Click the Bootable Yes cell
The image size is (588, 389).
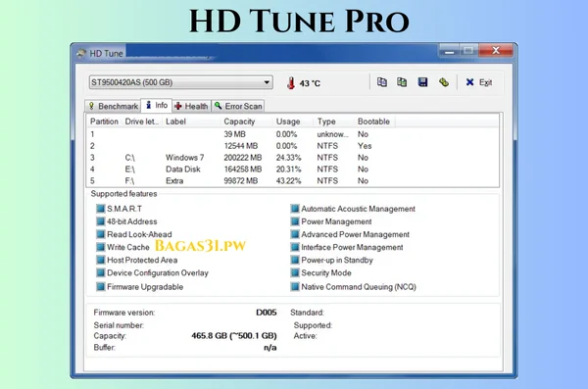click(x=365, y=146)
